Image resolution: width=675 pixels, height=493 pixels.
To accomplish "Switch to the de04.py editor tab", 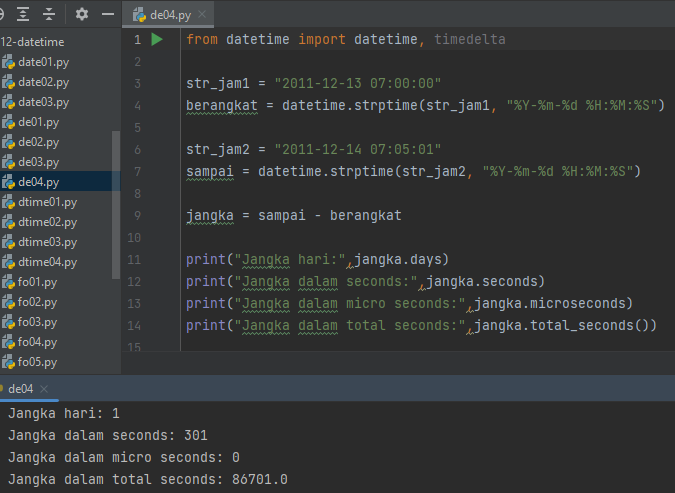I will [167, 15].
